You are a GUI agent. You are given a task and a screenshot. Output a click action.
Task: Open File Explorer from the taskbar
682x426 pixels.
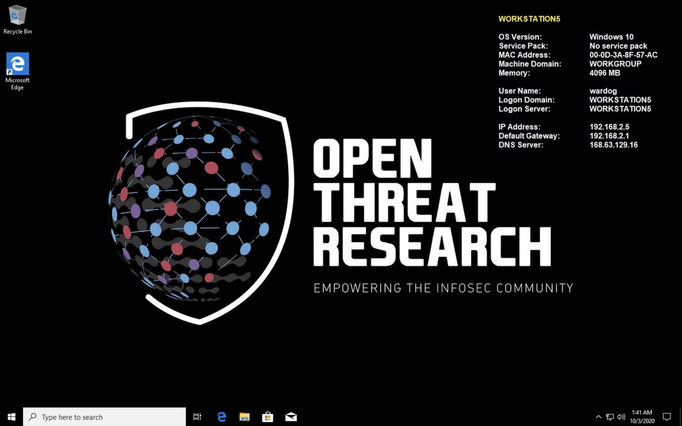click(x=244, y=417)
